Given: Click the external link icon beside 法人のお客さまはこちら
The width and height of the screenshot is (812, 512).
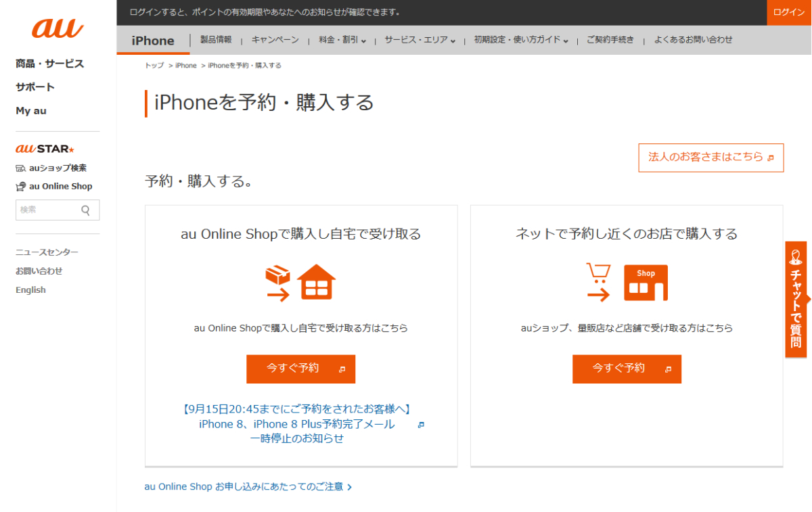Looking at the screenshot, I should [770, 158].
